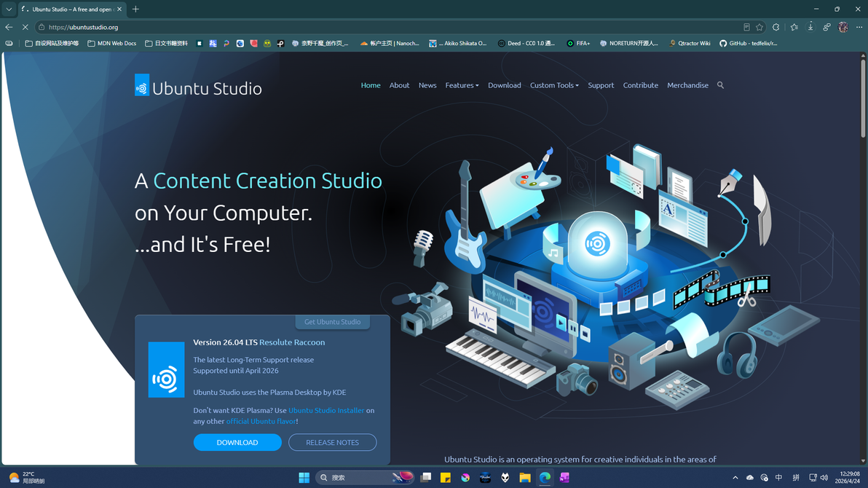Screen dimensions: 868x488
Task: Expand the Features dropdown menu
Action: (462, 85)
